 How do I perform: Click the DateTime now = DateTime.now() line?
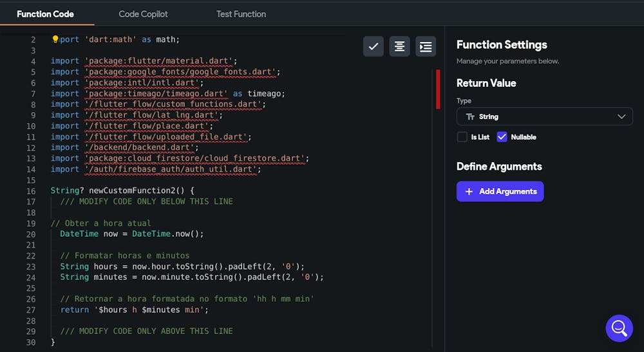pos(131,234)
